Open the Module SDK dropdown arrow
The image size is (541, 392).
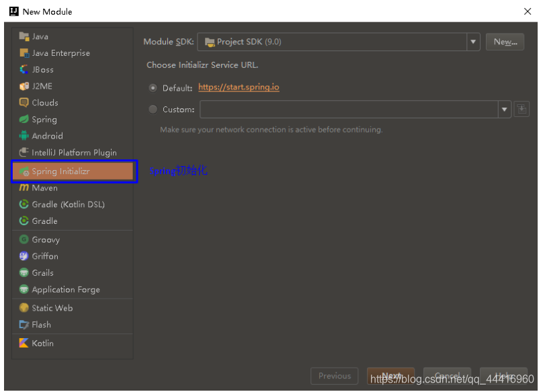coord(473,42)
